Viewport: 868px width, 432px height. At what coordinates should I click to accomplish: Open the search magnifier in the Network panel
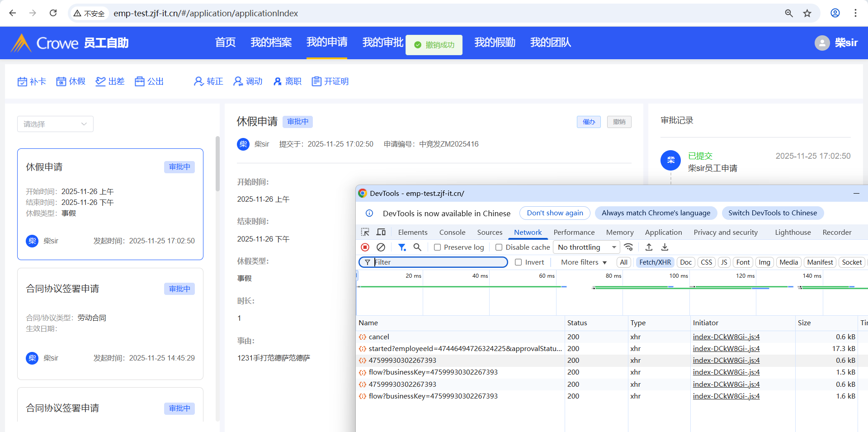(x=417, y=247)
